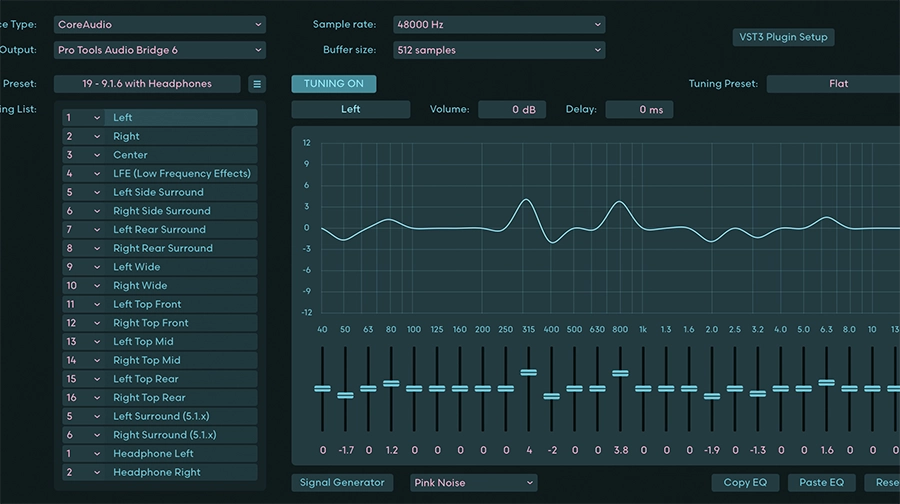Viewport: 900px width, 504px height.
Task: Select LFE (Low Frequency Effects) channel
Action: point(180,174)
